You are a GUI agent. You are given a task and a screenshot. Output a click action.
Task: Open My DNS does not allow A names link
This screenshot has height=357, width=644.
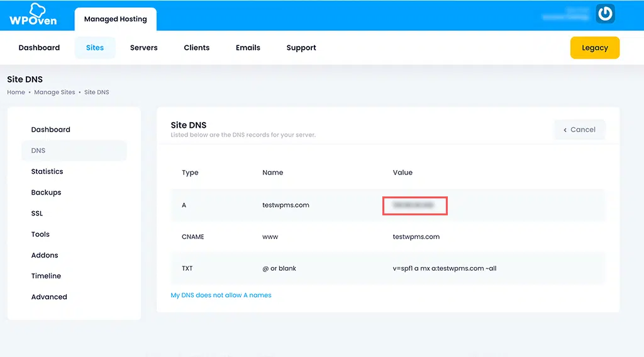[221, 295]
